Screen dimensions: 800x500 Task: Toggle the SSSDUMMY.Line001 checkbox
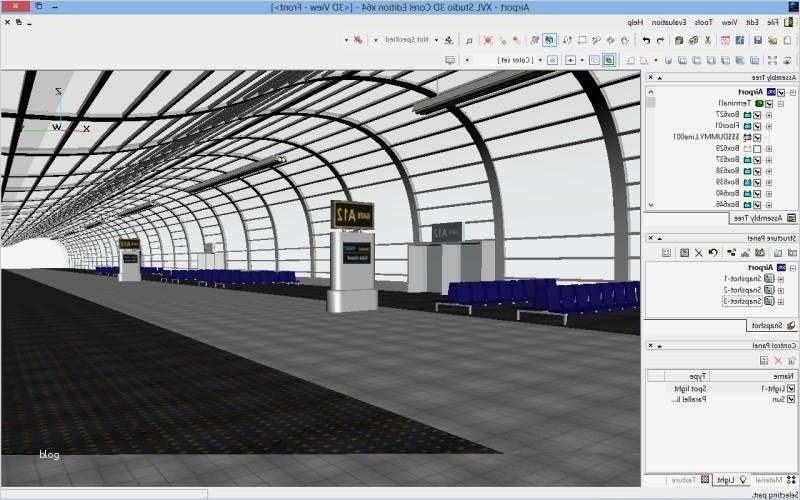pyautogui.click(x=757, y=137)
